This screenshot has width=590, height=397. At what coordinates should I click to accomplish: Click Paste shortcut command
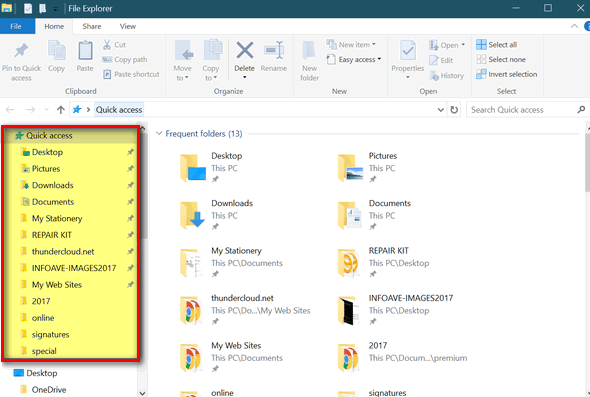[x=131, y=74]
